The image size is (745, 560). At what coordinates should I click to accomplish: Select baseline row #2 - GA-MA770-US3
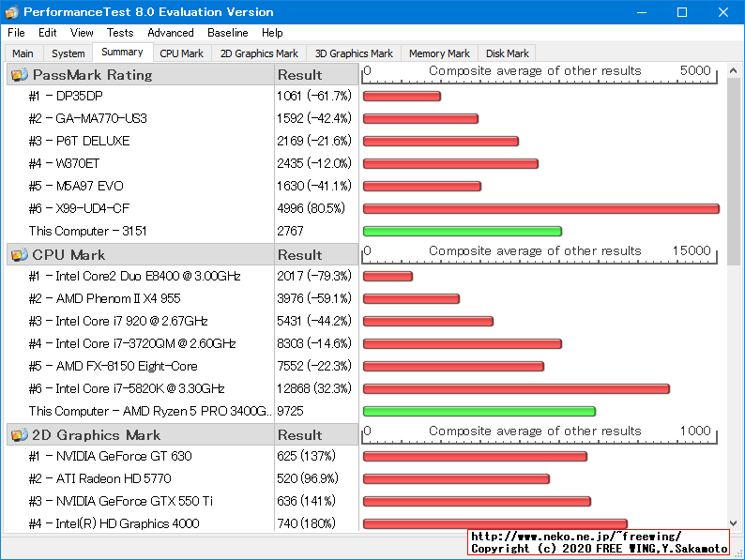pos(141,118)
